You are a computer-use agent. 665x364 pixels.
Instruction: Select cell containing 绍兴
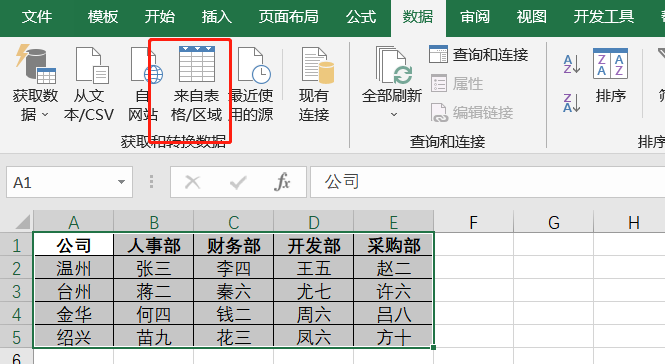click(x=73, y=336)
